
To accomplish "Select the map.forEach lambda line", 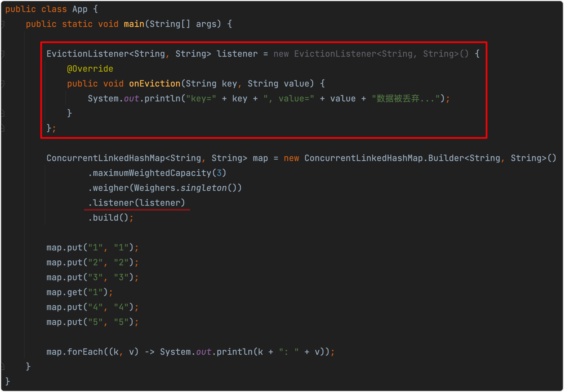I will point(189,352).
